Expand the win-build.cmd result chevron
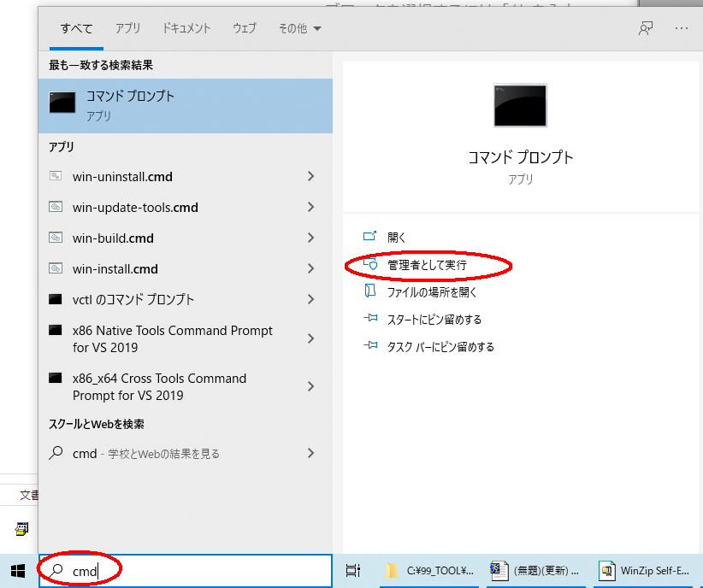Viewport: 703px width, 588px height. [x=310, y=238]
